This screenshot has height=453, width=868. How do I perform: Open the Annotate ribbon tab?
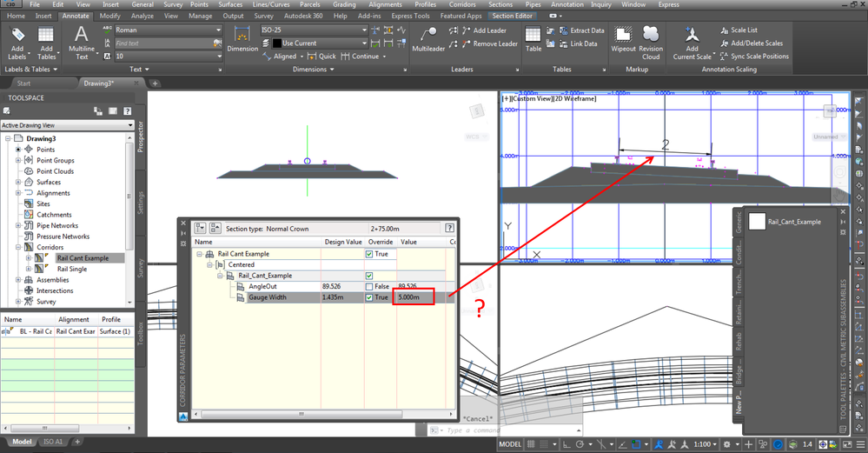[x=76, y=16]
